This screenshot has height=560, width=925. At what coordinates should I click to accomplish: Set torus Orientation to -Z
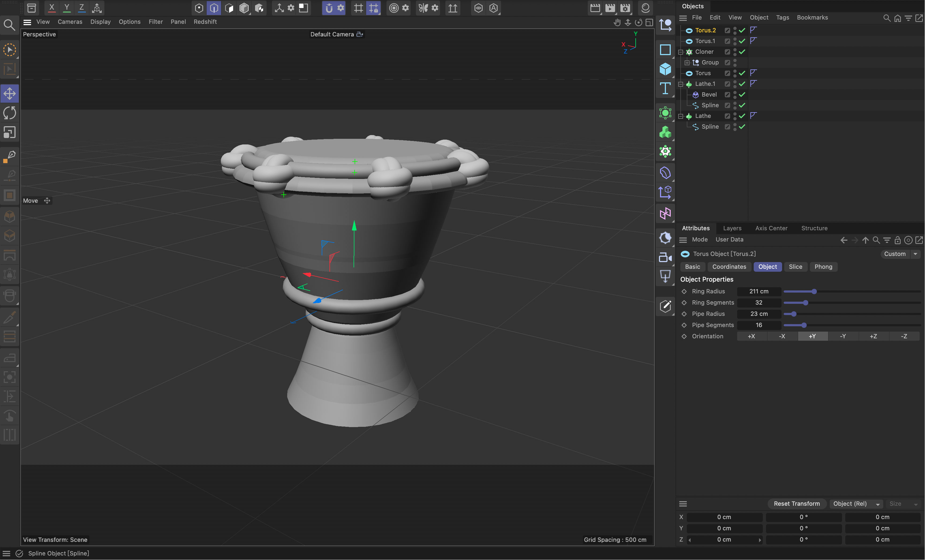coord(904,336)
